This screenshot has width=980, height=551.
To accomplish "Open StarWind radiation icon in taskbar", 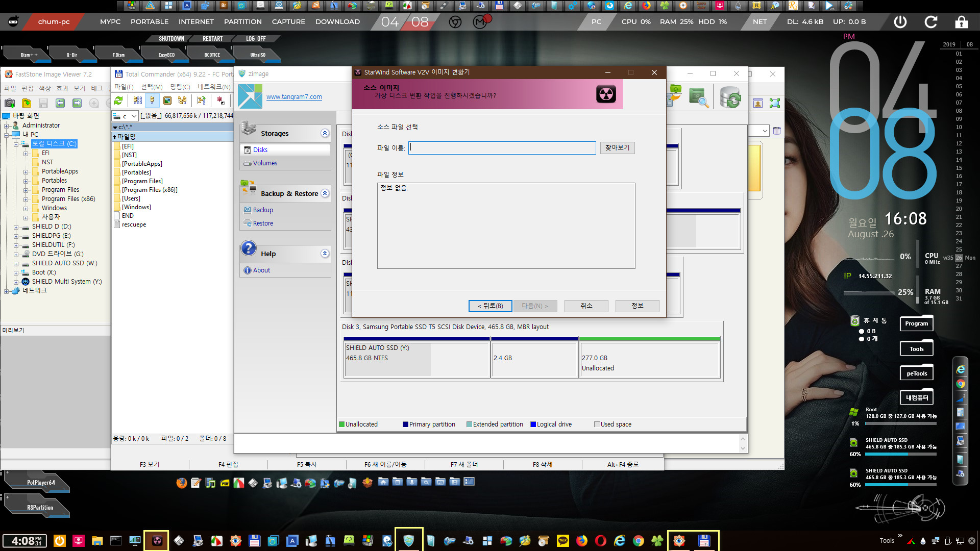I will 157,541.
